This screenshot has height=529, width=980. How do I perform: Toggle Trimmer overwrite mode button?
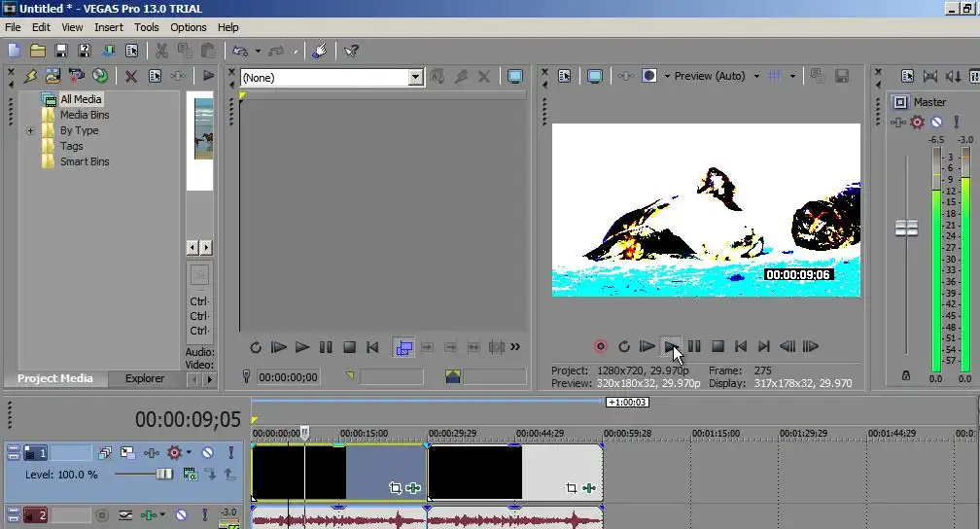coord(403,347)
